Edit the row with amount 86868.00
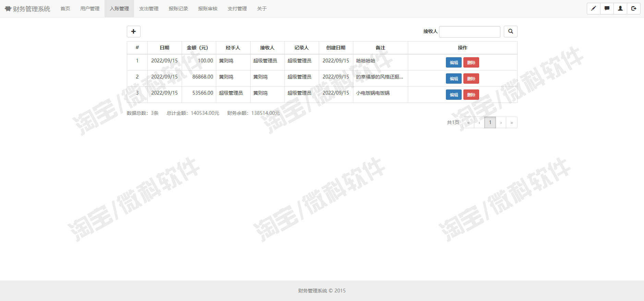The height and width of the screenshot is (301, 644). [454, 79]
